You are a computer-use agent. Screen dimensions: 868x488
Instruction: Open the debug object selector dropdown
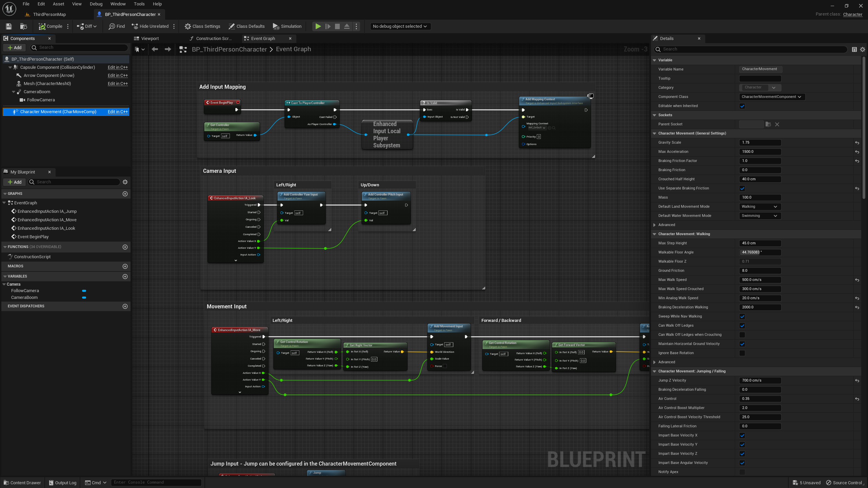coord(399,26)
